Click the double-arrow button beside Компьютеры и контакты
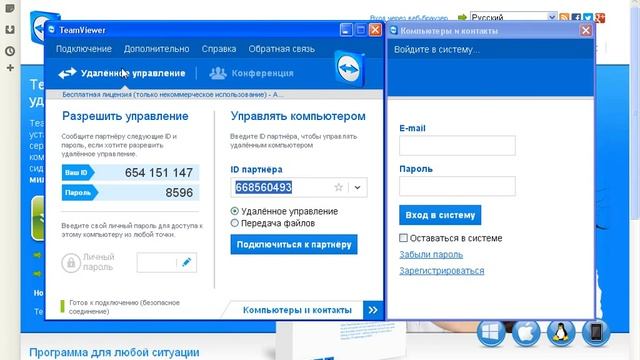 [373, 310]
